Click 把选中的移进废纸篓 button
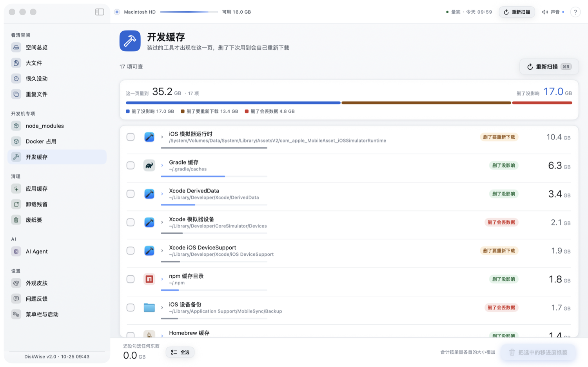Viewport: 588px width, 367px height. (x=538, y=352)
